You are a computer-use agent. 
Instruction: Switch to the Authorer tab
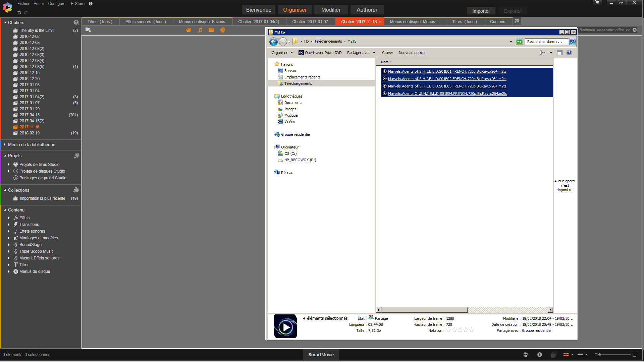pyautogui.click(x=367, y=10)
